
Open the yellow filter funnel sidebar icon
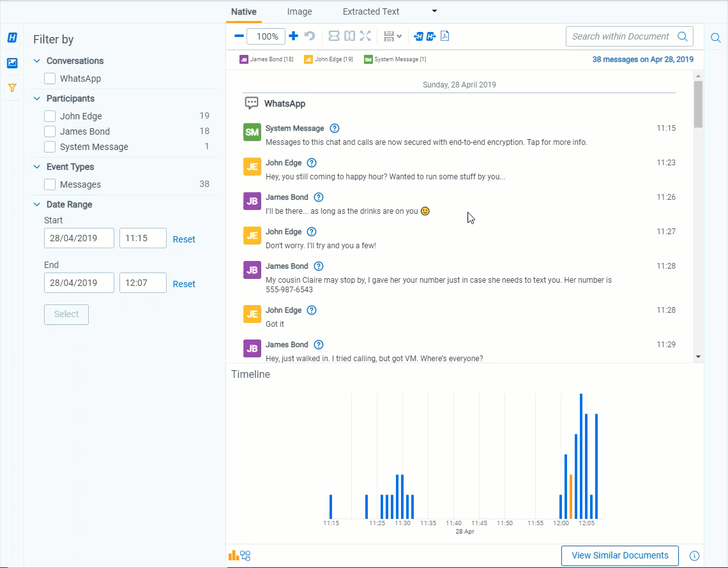click(12, 88)
